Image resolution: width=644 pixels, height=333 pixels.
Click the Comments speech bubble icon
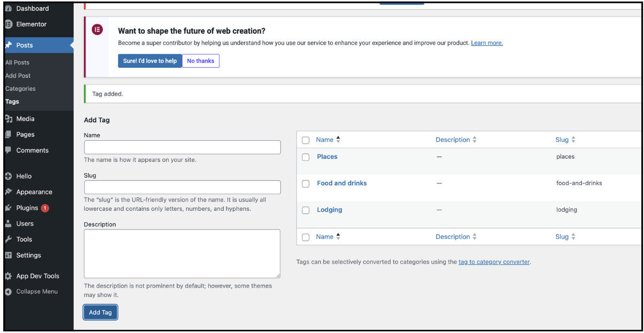pyautogui.click(x=9, y=150)
